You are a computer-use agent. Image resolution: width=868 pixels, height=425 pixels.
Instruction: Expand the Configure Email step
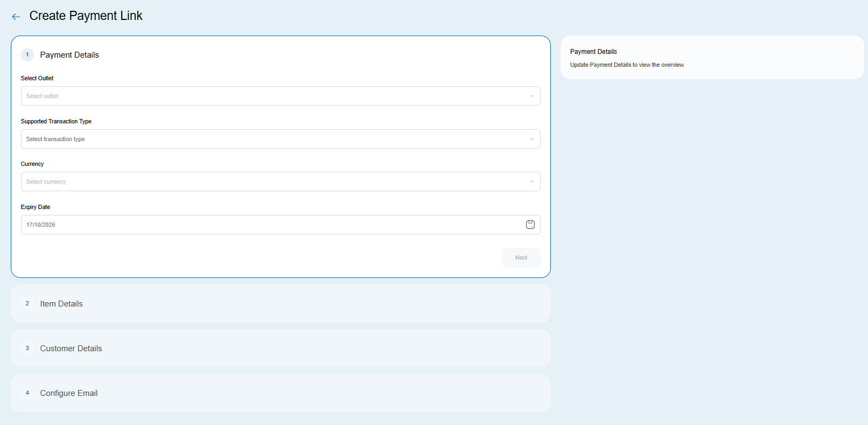pyautogui.click(x=281, y=393)
